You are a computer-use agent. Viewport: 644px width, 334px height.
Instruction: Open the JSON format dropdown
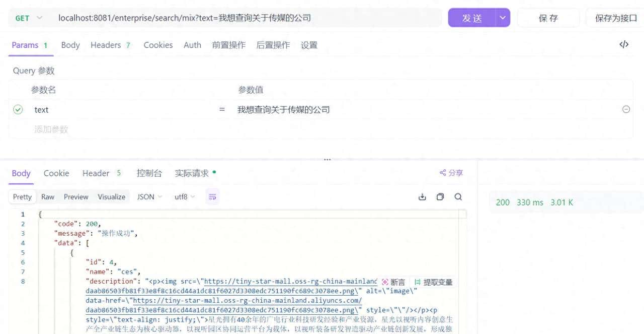tap(149, 196)
